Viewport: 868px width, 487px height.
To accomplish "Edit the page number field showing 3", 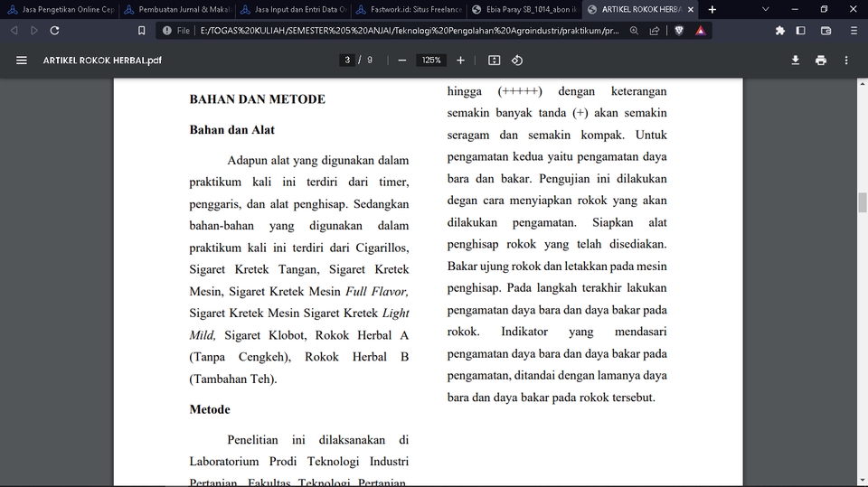I will [x=347, y=61].
